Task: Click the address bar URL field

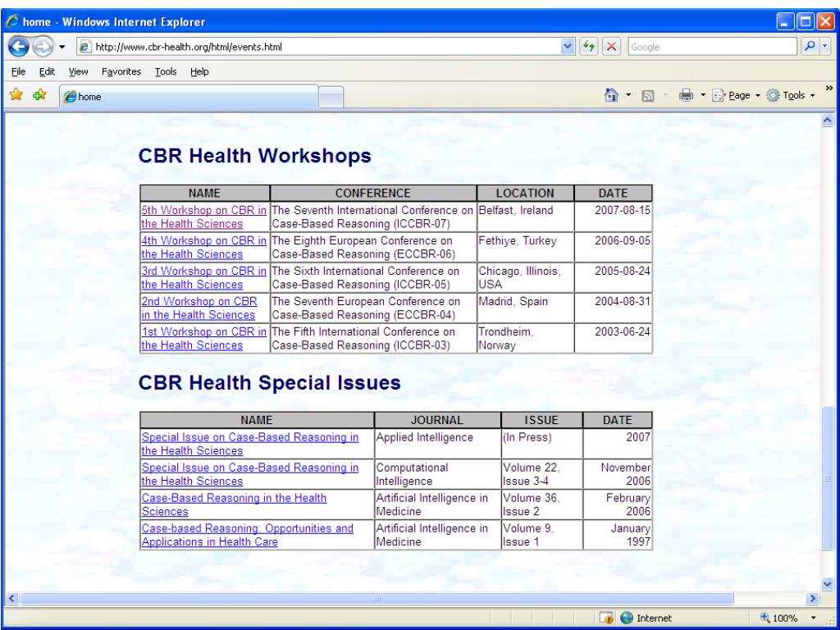Action: (x=326, y=47)
